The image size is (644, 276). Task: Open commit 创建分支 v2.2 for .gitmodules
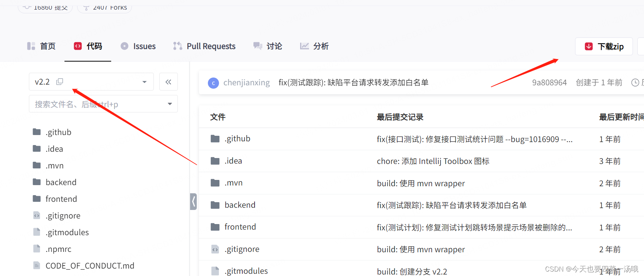coord(412,272)
